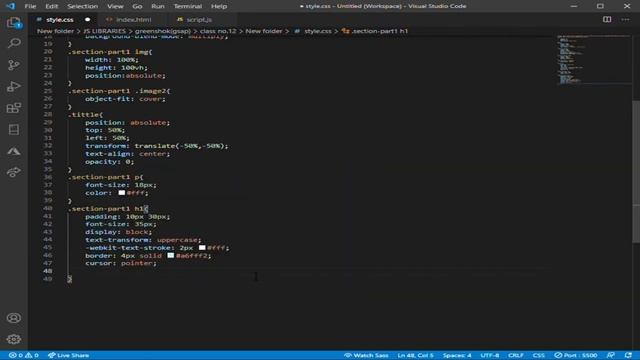This screenshot has height=360, width=640.
Task: Click the VS Code logo icon
Action: coord(11,6)
